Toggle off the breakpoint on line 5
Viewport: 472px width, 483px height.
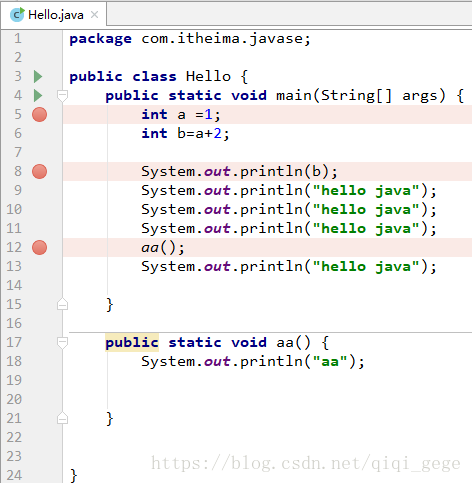(x=39, y=115)
